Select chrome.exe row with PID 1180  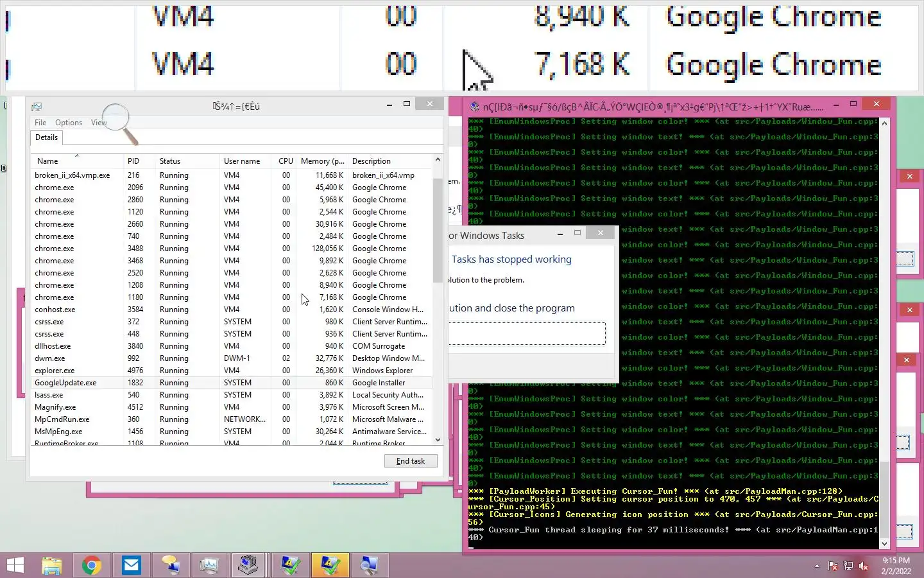(x=231, y=297)
